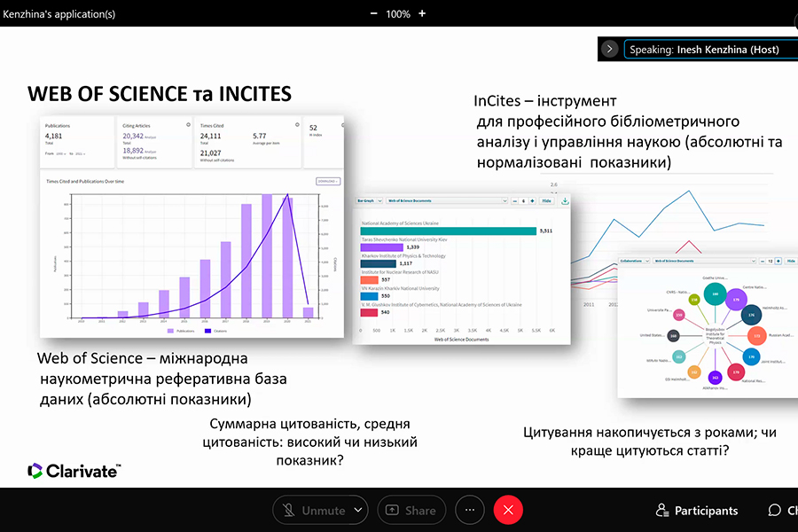798x532 pixels.
Task: Open the Collaborations visualization dropdown
Action: coord(634,261)
